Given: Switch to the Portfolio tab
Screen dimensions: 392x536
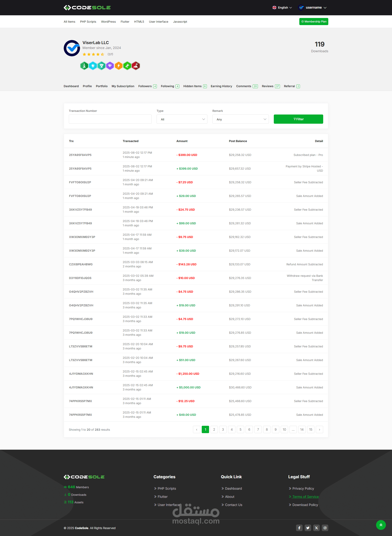Looking at the screenshot, I should tap(101, 86).
